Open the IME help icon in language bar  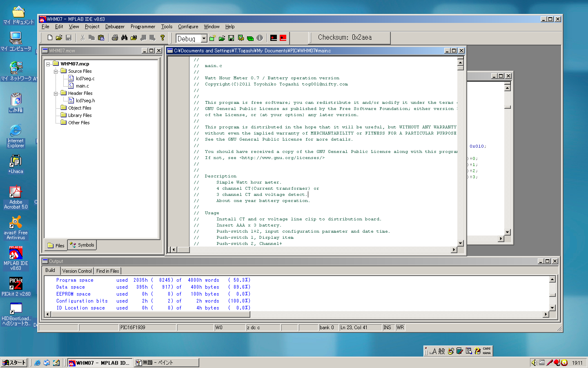pos(477,351)
